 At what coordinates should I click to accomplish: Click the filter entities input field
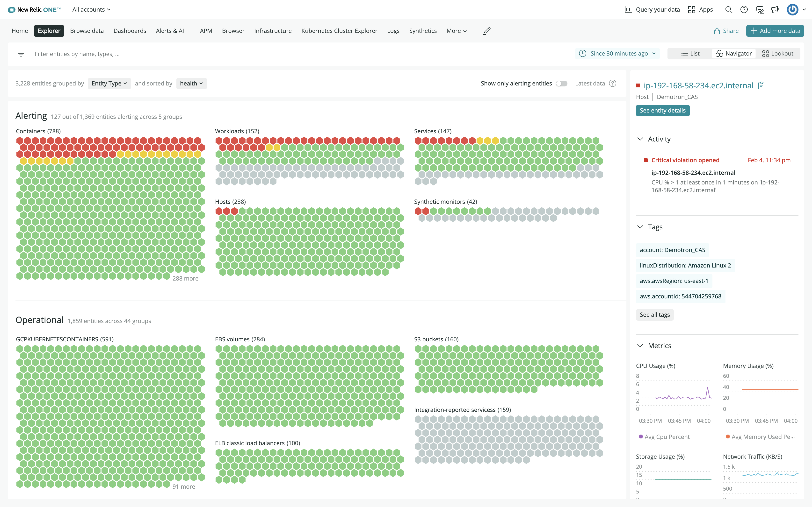300,54
